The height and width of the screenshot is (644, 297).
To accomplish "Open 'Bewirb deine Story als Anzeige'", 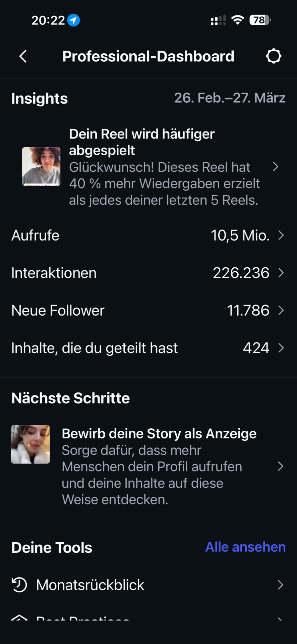I will pyautogui.click(x=159, y=434).
